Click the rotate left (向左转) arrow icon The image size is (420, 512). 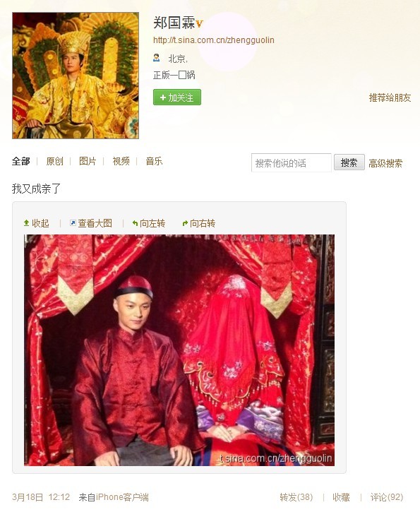(135, 223)
